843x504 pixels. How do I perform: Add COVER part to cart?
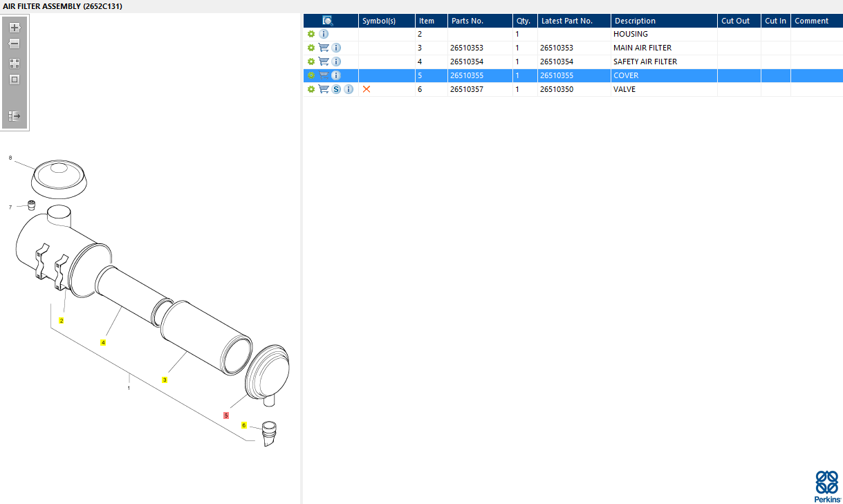pos(324,75)
